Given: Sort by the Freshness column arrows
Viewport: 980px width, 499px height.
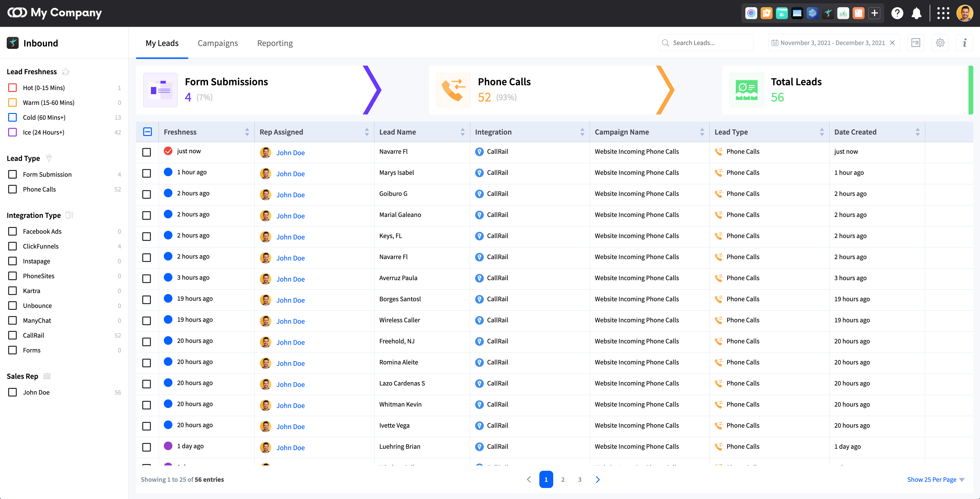Looking at the screenshot, I should (x=247, y=132).
